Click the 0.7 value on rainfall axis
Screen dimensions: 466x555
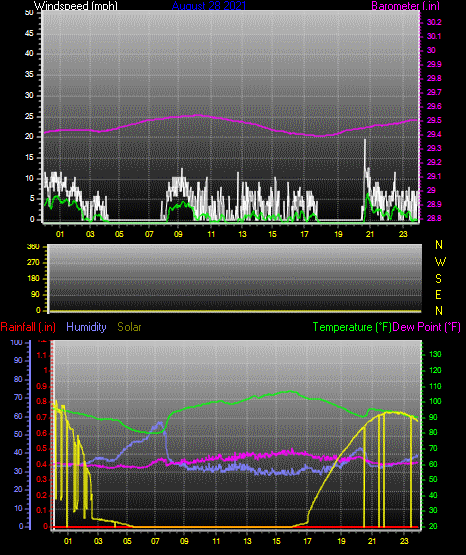coord(42,417)
